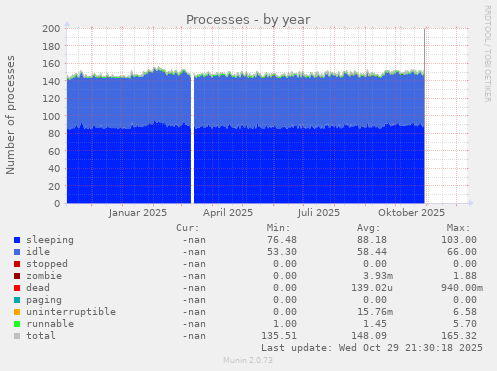Click the uninterruptible legend color swatch
The width and height of the screenshot is (497, 371).
click(17, 312)
